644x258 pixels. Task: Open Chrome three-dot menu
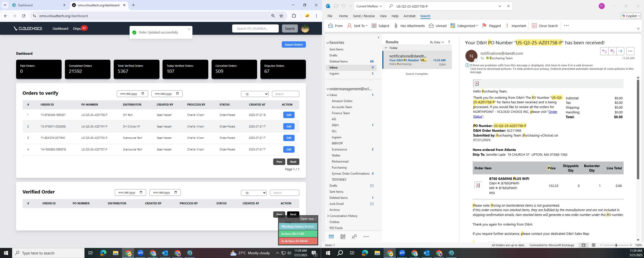pyautogui.click(x=316, y=16)
